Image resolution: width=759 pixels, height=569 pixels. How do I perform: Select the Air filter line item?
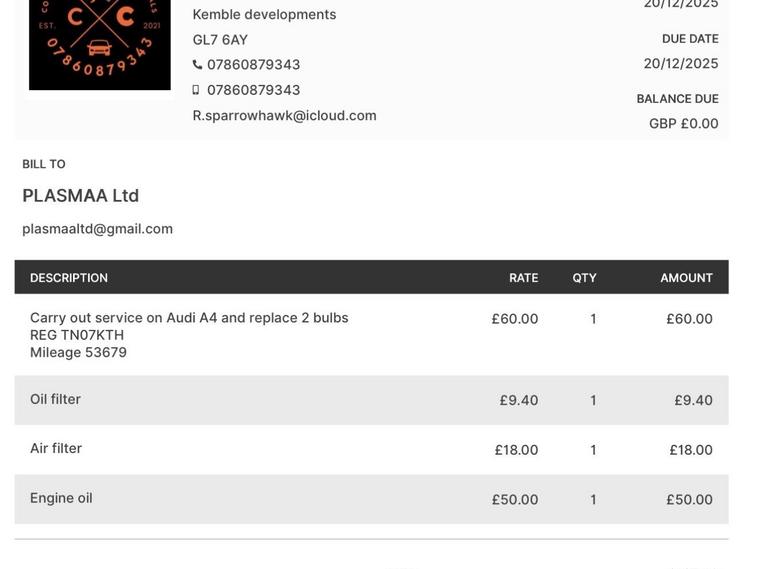56,448
